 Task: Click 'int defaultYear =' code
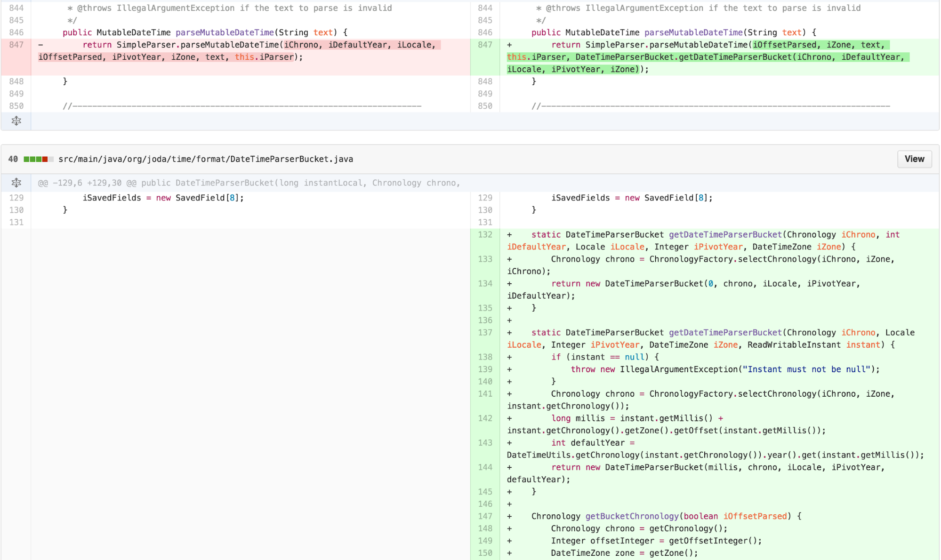593,442
